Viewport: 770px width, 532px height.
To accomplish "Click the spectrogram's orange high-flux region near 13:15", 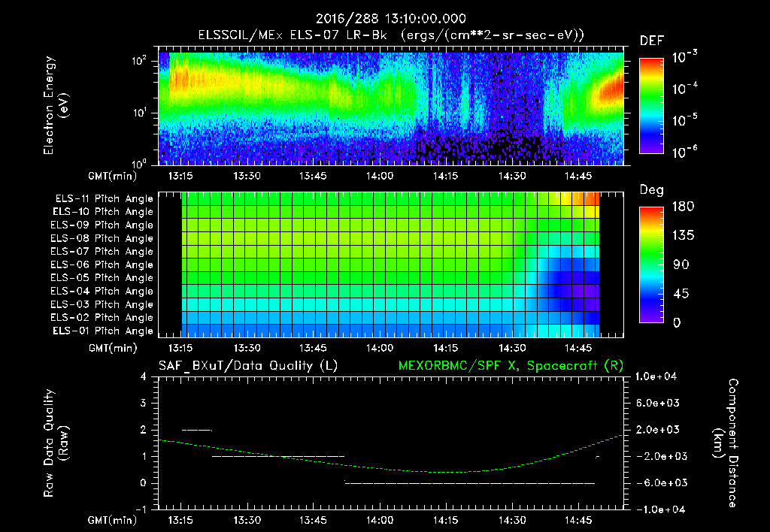I will [x=179, y=79].
